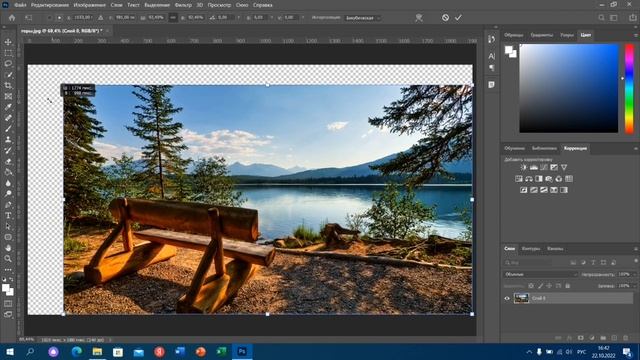Show hidden system tray icons
Viewport: 640px width, 360px height.
529,352
